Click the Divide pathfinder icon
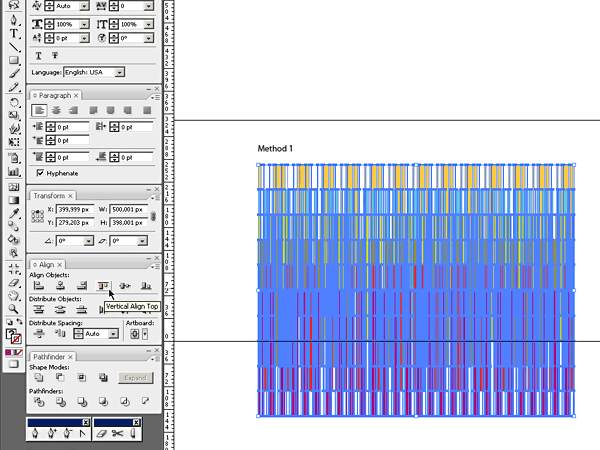Image resolution: width=600 pixels, height=450 pixels. coord(39,402)
